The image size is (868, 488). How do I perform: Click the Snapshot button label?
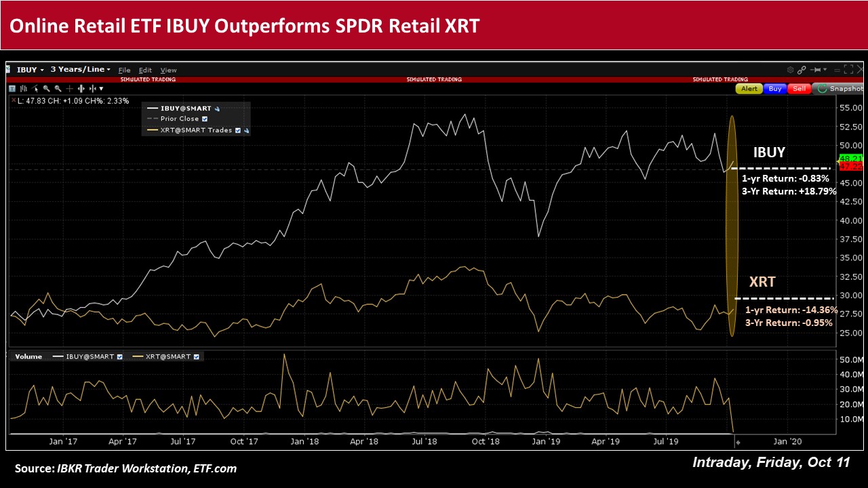(x=846, y=89)
